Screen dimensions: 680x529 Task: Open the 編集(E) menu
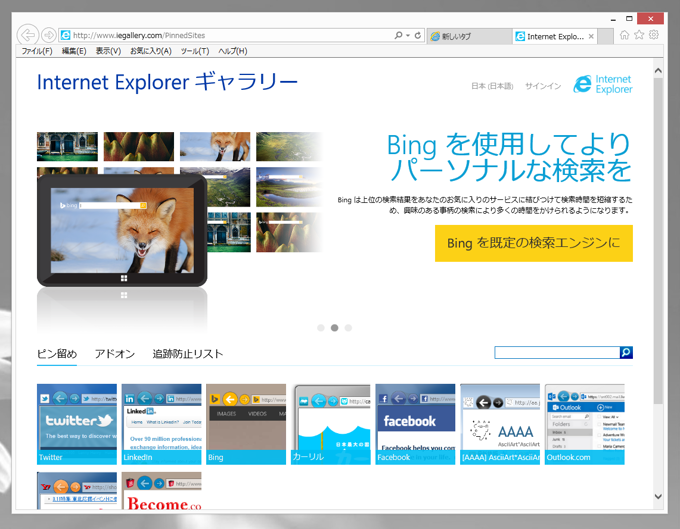click(x=74, y=51)
